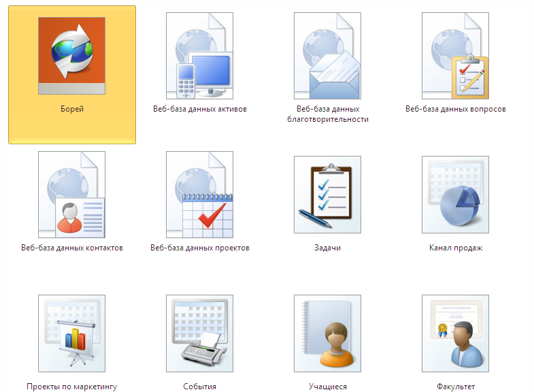Select the Задачи clipboard icon
Screen dimensions: 534x392
[x=327, y=195]
